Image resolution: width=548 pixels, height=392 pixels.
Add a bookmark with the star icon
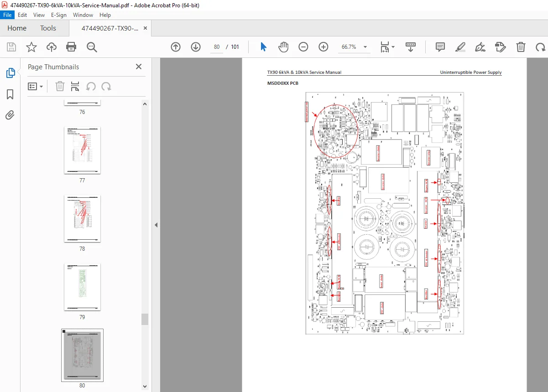(31, 47)
